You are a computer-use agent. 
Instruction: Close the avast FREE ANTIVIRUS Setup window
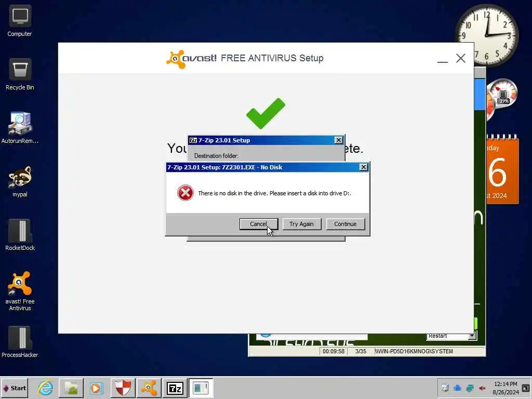(x=461, y=58)
